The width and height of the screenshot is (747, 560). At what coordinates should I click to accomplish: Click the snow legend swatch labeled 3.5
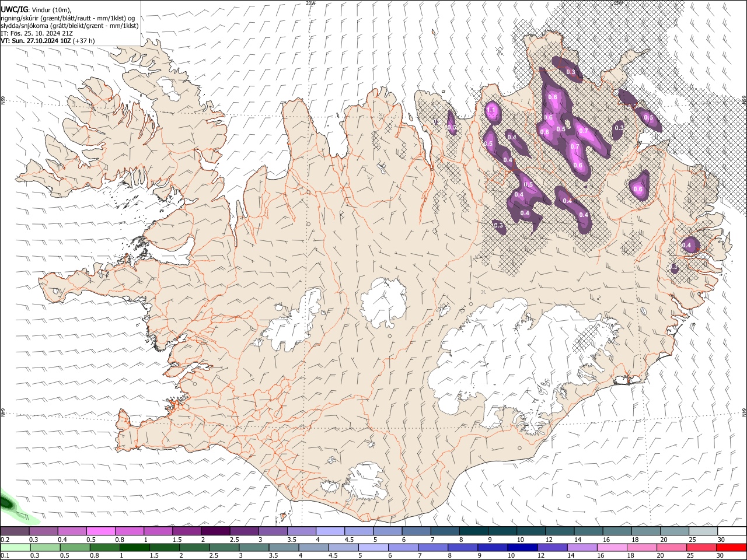coord(301,531)
